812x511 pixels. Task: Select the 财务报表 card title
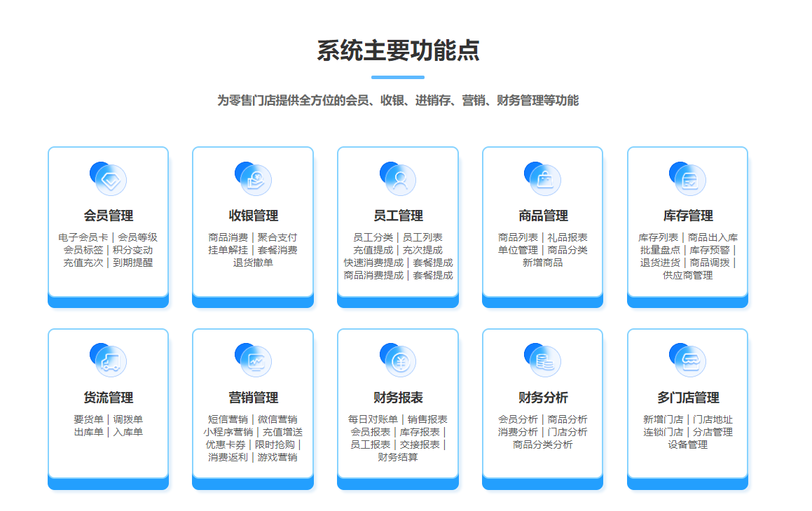(398, 398)
